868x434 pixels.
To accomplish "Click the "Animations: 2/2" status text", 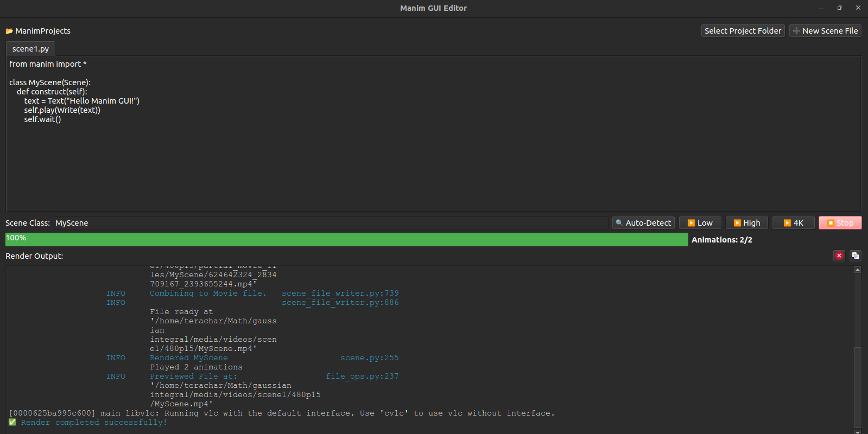I will point(722,240).
